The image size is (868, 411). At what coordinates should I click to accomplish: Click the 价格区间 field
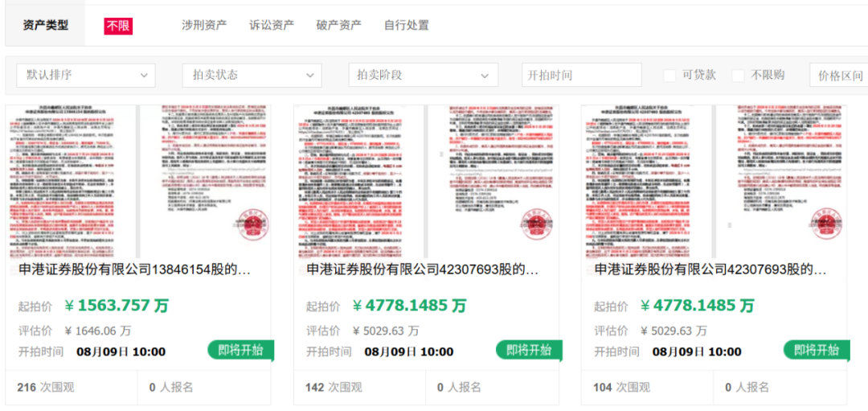click(838, 75)
